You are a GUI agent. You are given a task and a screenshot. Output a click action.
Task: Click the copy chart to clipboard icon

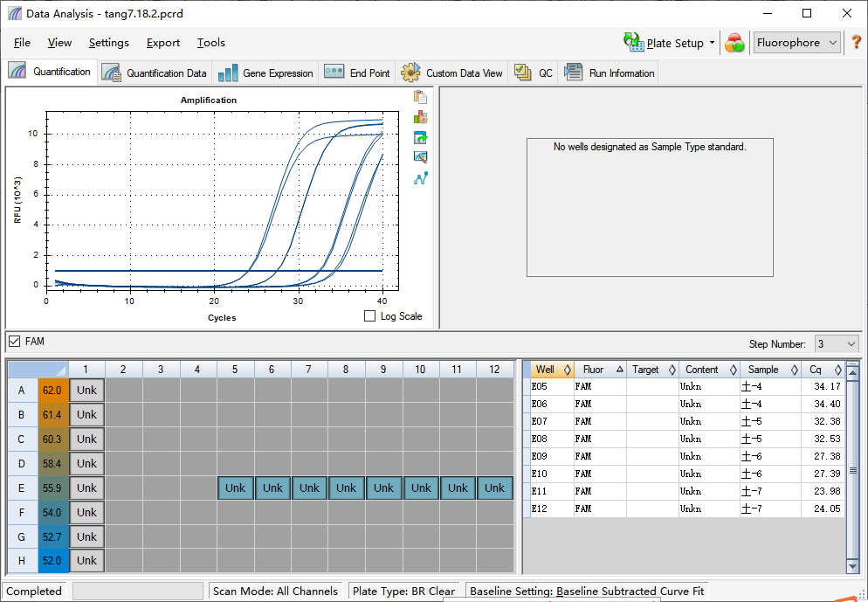[420, 97]
